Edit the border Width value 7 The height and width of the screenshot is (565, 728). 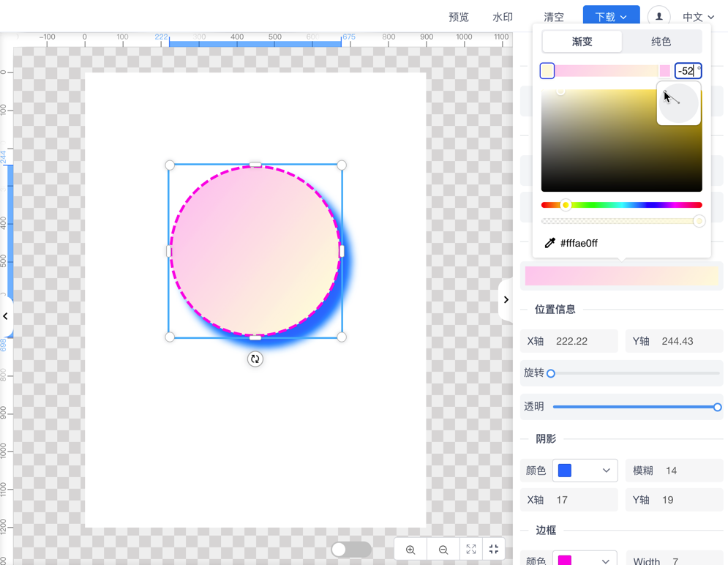(x=674, y=559)
